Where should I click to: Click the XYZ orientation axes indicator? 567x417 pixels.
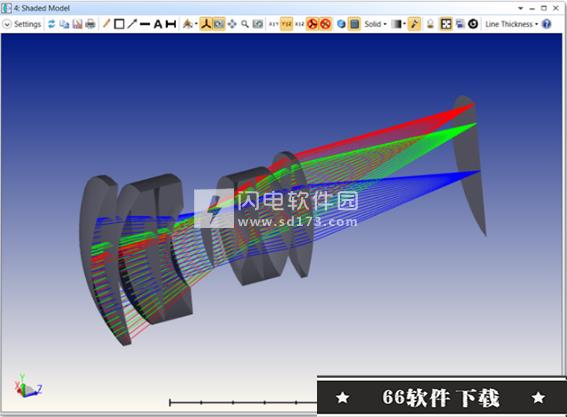[29, 386]
